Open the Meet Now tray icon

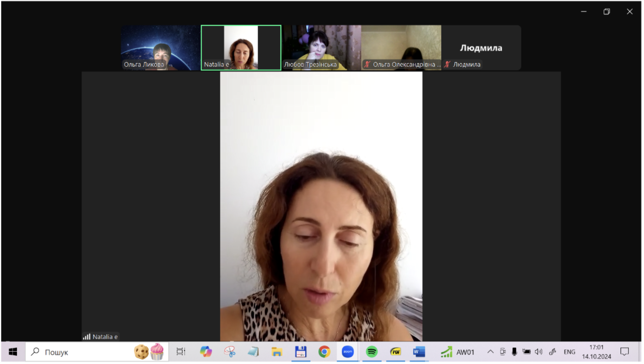[503, 352]
